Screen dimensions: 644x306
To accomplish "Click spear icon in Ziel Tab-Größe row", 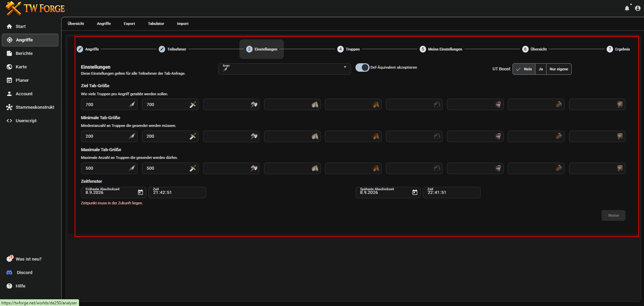I will pos(132,105).
